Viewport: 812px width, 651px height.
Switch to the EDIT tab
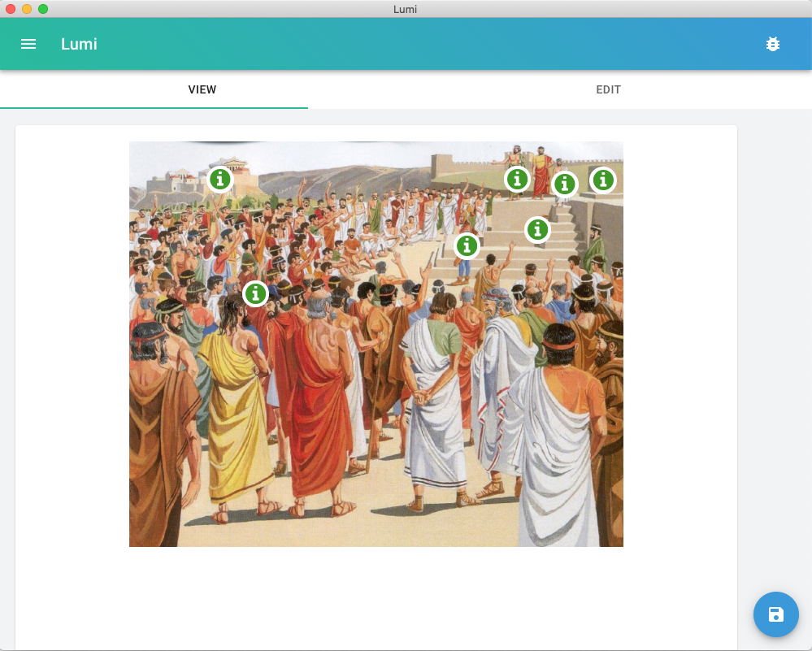(x=608, y=89)
